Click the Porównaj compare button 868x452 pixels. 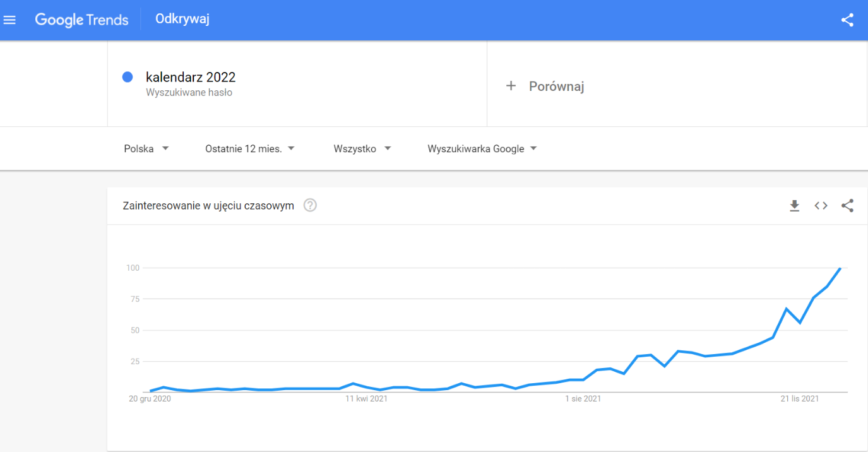click(x=556, y=86)
